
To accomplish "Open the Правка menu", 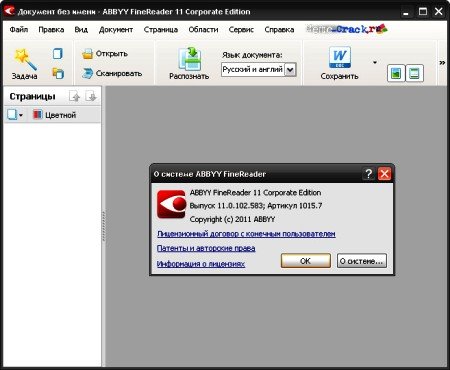I will [51, 30].
